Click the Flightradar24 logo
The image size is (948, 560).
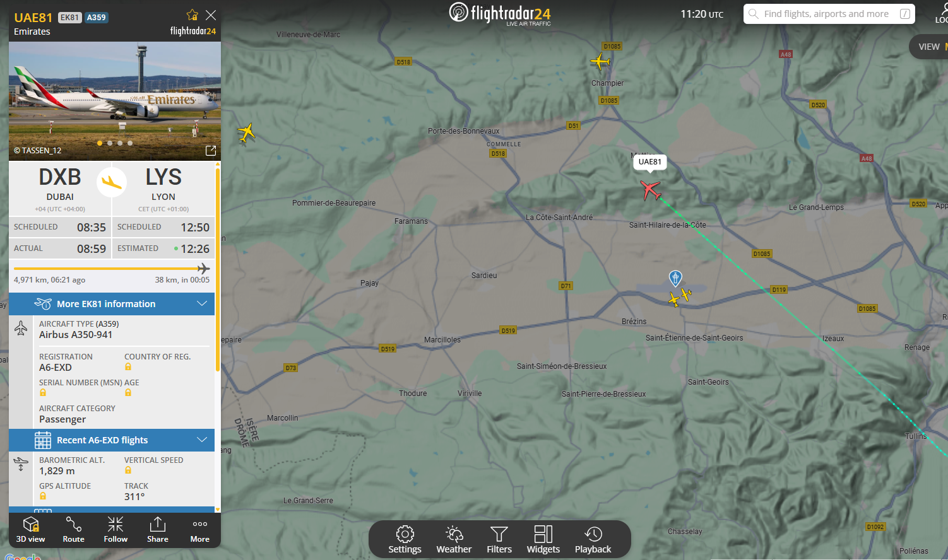[x=500, y=14]
